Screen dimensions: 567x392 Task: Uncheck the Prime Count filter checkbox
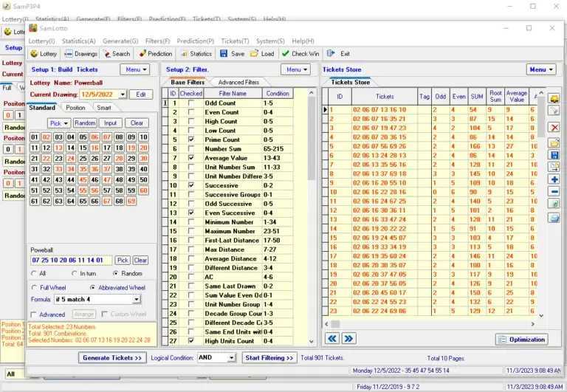click(191, 140)
